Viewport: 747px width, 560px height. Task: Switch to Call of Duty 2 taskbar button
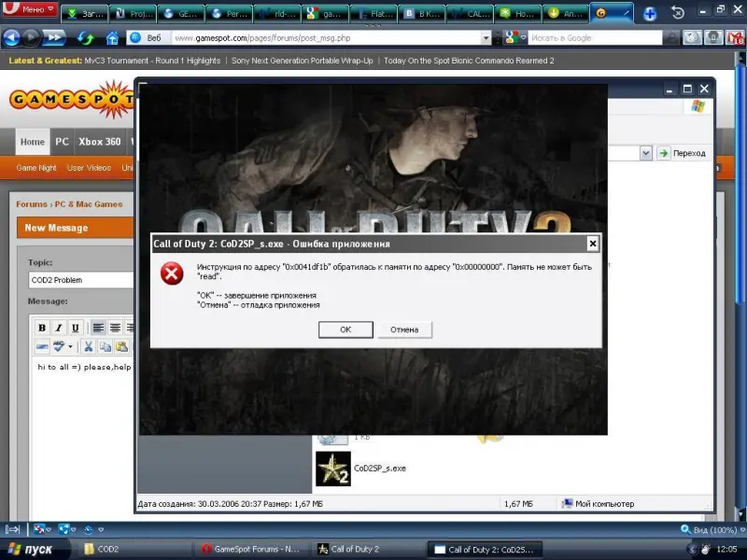(368, 549)
